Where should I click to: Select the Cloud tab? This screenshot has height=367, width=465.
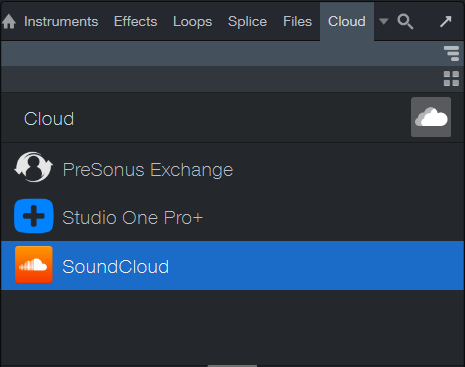[x=347, y=22]
